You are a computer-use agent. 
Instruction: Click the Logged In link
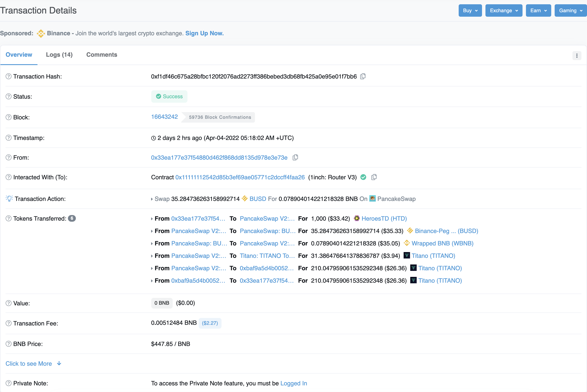[x=294, y=383]
